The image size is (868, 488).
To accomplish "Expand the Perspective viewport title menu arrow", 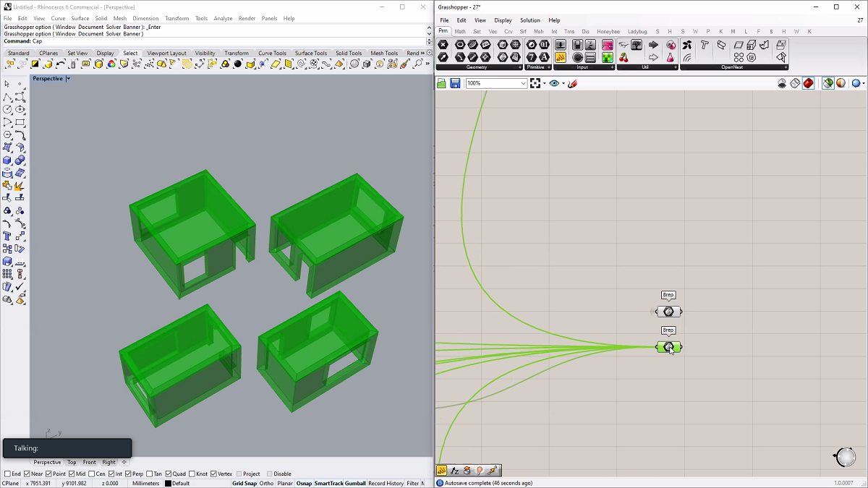I will 68,79.
